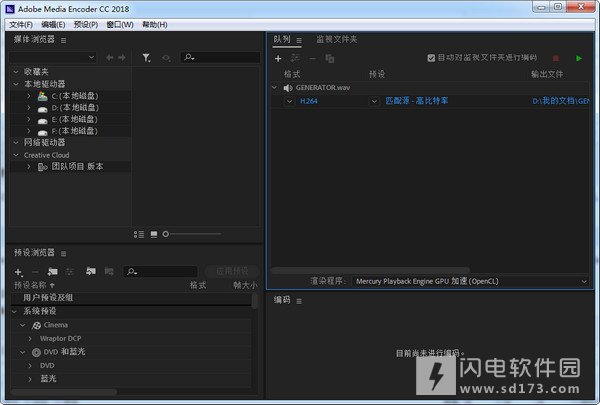Click the add output settings icon in queue
This screenshot has width=600, height=405.
coord(295,58)
